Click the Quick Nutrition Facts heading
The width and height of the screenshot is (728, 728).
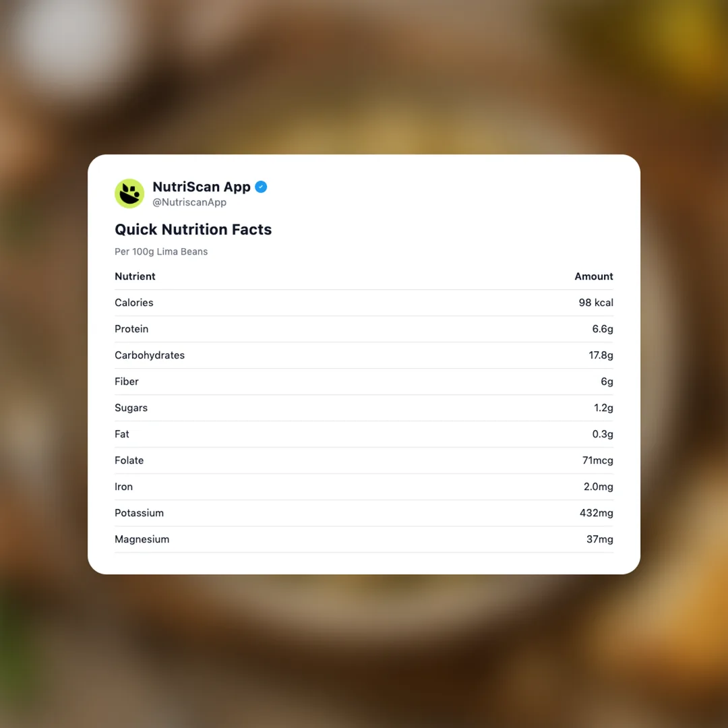click(x=193, y=229)
